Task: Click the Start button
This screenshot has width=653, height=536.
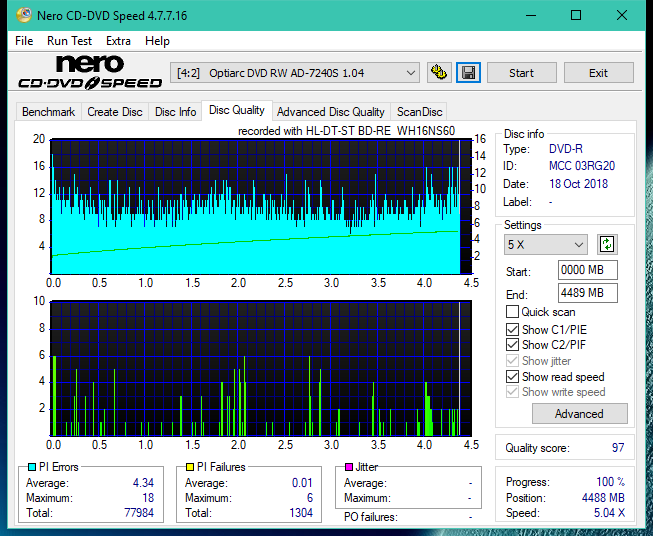Action: [521, 73]
